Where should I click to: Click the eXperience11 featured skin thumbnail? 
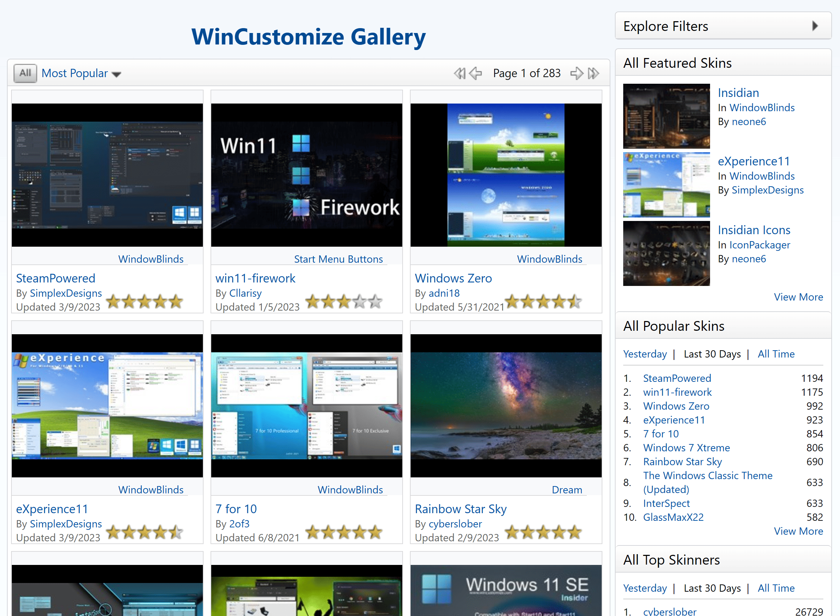(x=666, y=184)
